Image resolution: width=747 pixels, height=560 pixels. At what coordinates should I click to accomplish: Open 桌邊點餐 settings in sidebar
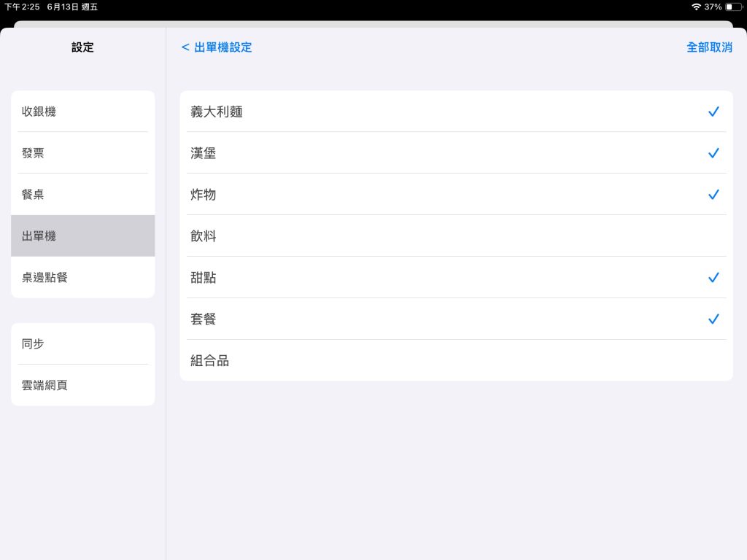pos(83,277)
